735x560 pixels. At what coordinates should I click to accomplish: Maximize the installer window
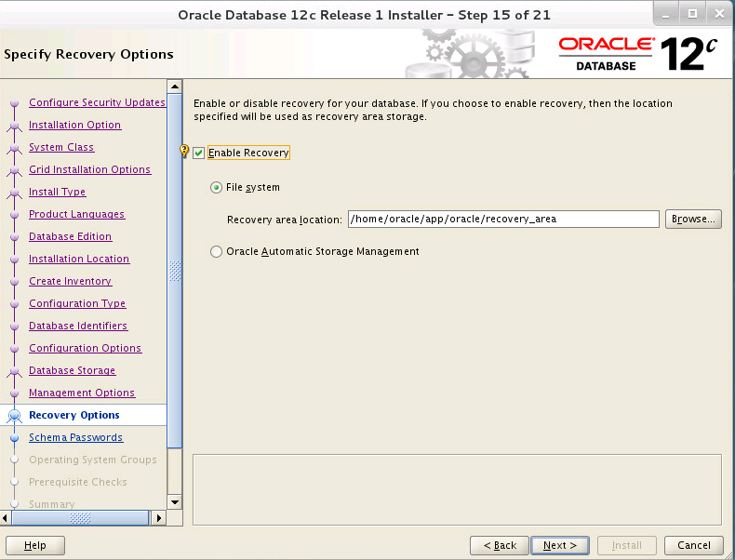692,14
